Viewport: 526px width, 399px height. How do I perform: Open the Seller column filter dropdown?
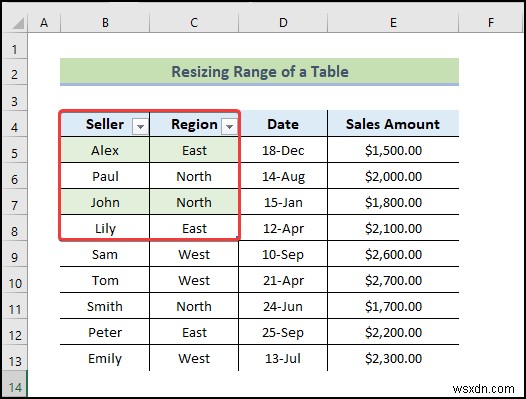[140, 127]
